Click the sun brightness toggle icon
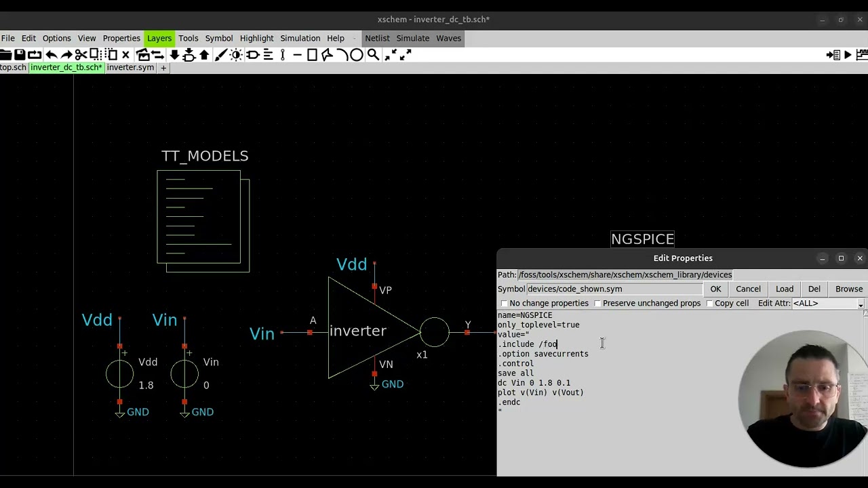The height and width of the screenshot is (488, 868). pos(236,55)
